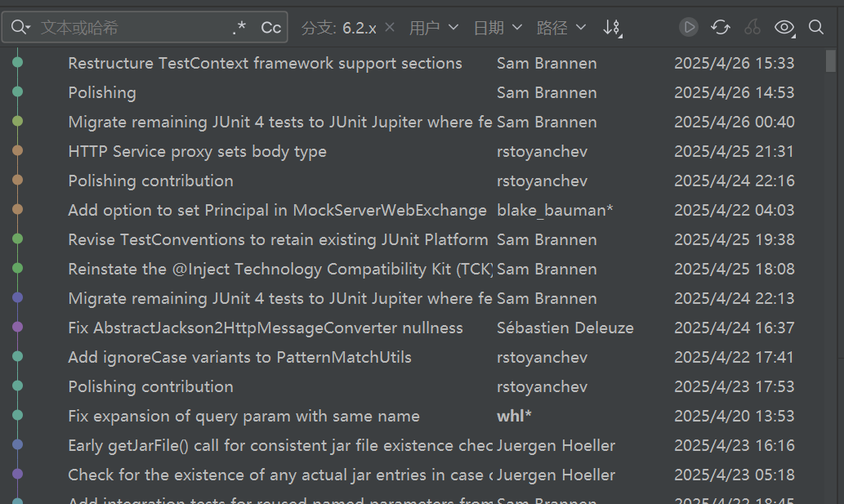The width and height of the screenshot is (844, 504).
Task: Open the branch 6.2.x filter
Action: point(339,28)
